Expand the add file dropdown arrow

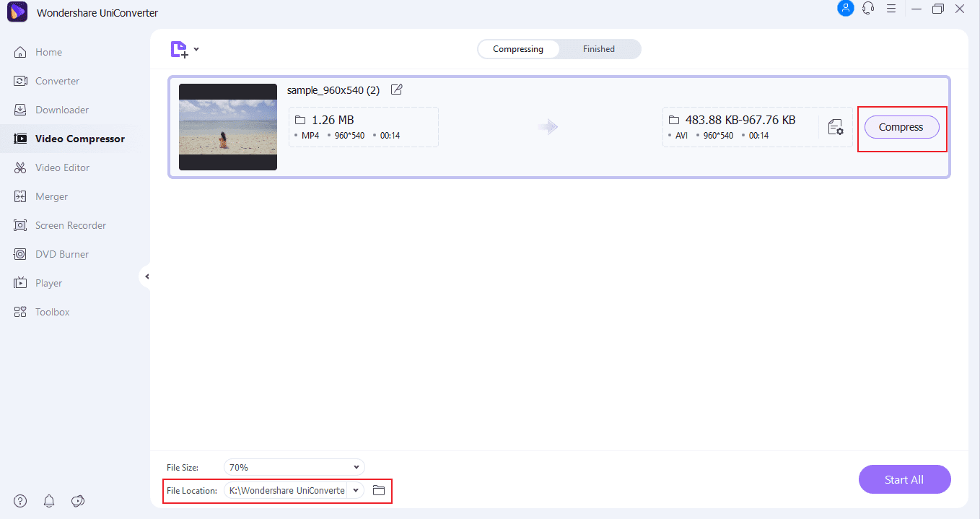coord(196,50)
